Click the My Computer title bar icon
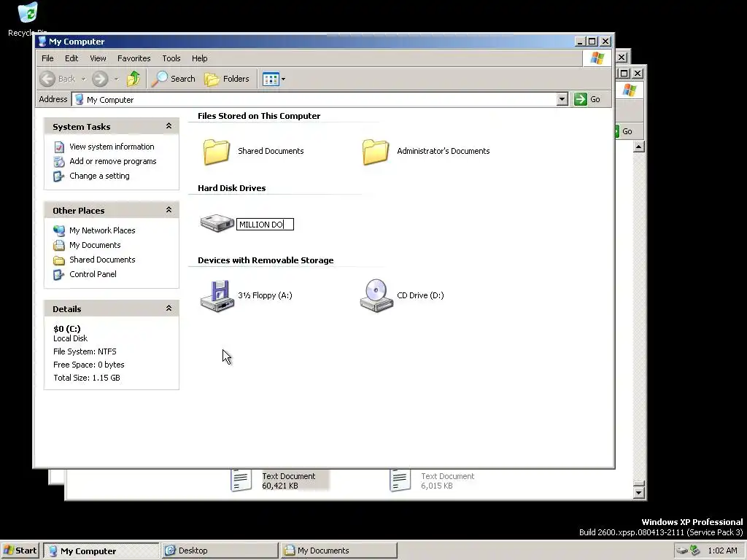Viewport: 747px width, 560px height. coord(42,42)
